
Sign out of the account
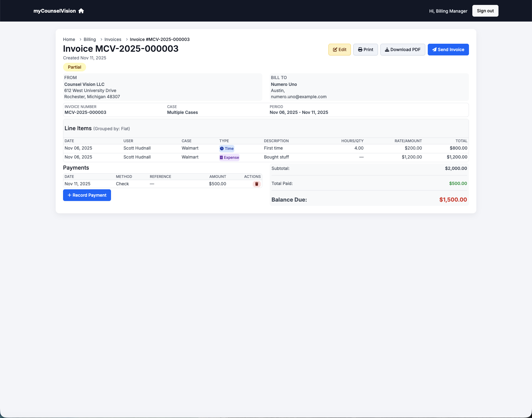pyautogui.click(x=485, y=11)
